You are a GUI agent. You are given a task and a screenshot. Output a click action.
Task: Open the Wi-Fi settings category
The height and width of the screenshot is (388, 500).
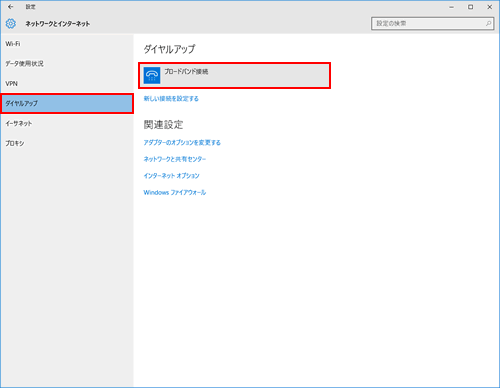[67, 44]
